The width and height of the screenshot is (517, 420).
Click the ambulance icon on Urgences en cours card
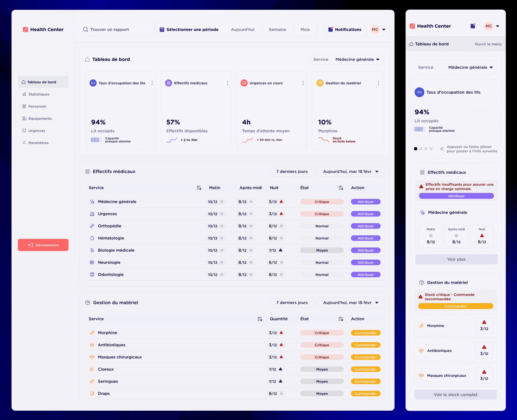click(244, 83)
